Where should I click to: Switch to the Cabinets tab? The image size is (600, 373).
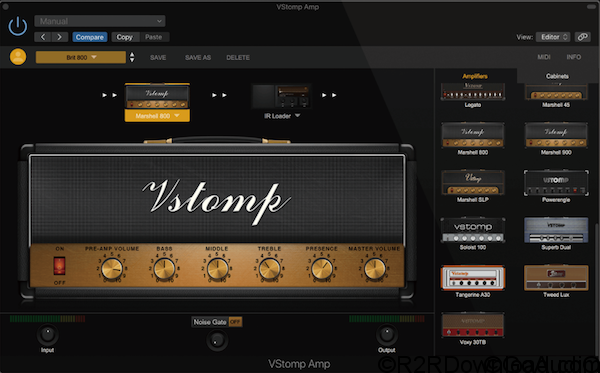tap(557, 76)
